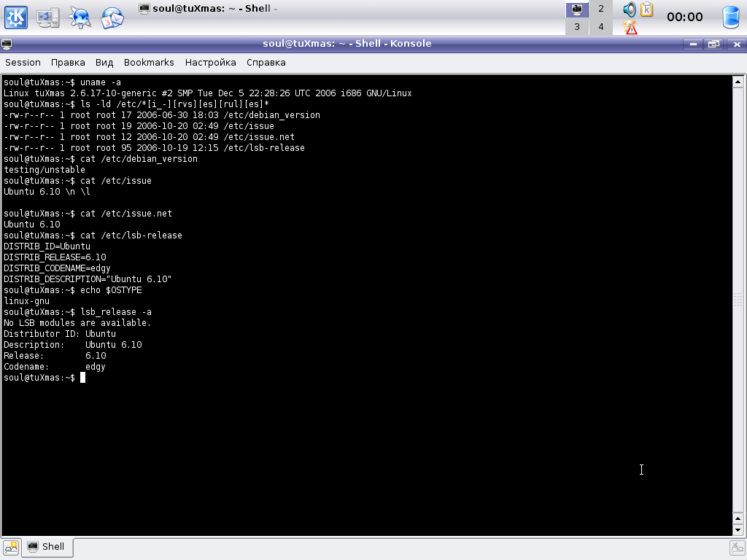Open the Bookmarks menu
747x560 pixels.
pos(149,63)
